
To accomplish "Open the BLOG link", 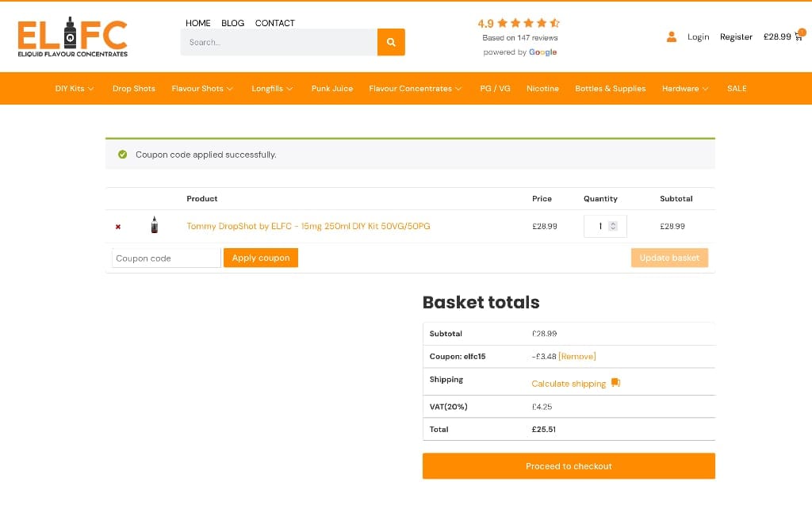I will tap(232, 23).
